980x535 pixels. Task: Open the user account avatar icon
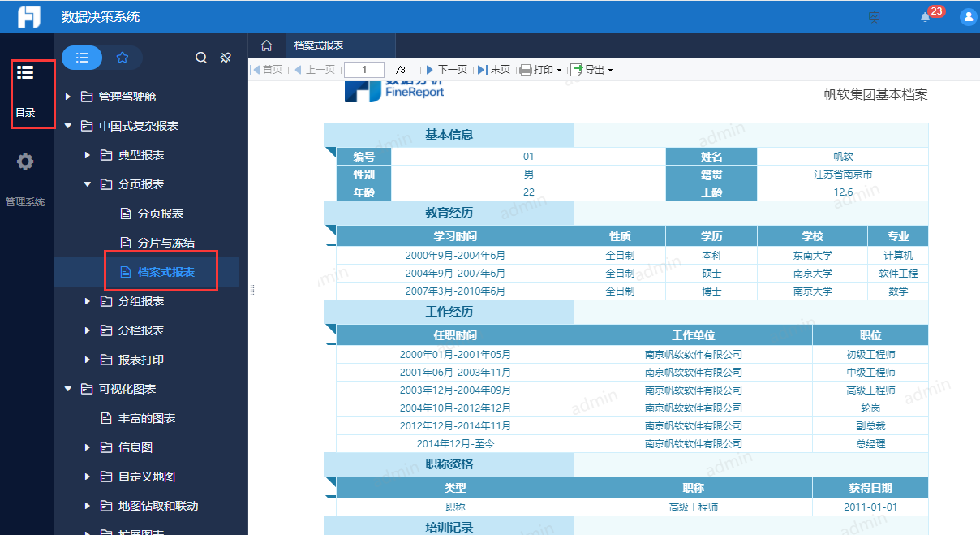click(968, 17)
